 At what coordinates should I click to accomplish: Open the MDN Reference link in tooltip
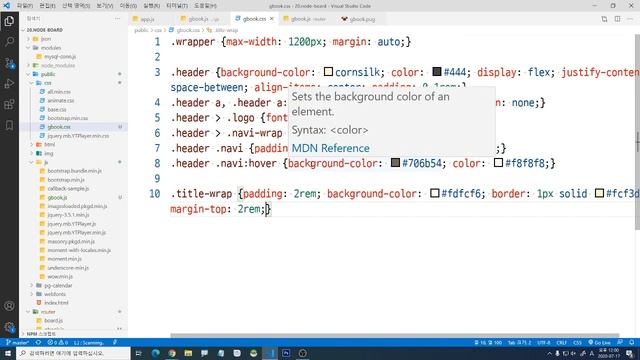pos(331,148)
